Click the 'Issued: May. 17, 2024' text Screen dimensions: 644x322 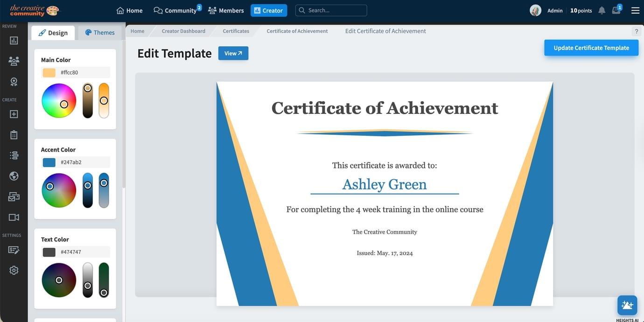385,253
